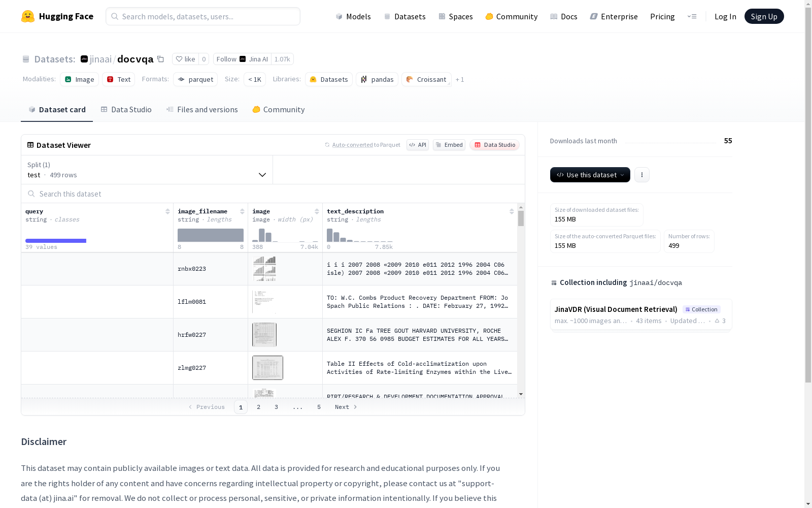The height and width of the screenshot is (508, 812).
Task: Switch to the Data Studio tab
Action: click(x=126, y=110)
